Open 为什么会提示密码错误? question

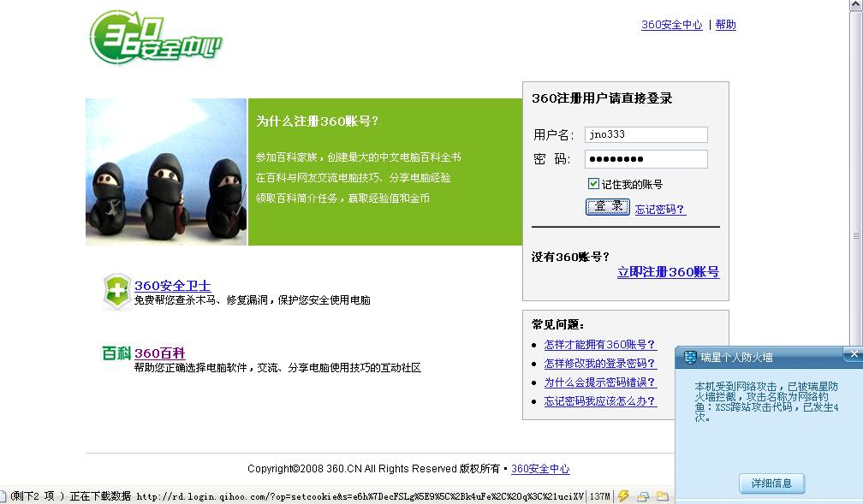point(600,382)
